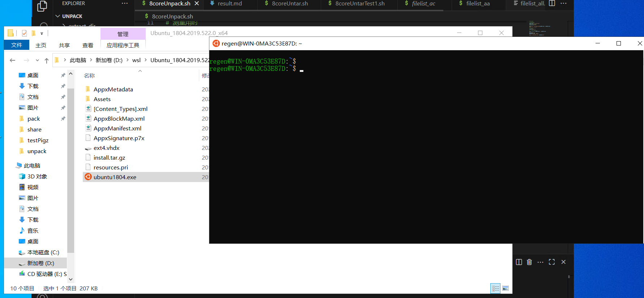The image size is (644, 298).
Task: Open recent locations dropdown arrow
Action: (37, 60)
